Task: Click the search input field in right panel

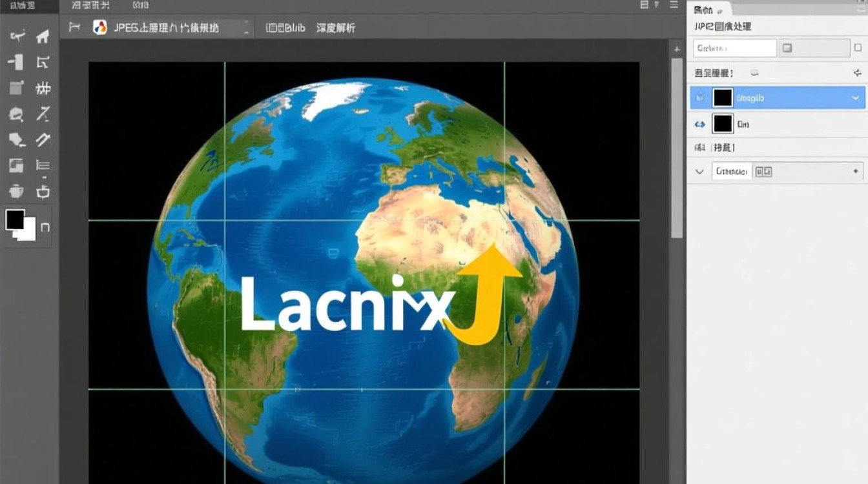Action: click(734, 48)
